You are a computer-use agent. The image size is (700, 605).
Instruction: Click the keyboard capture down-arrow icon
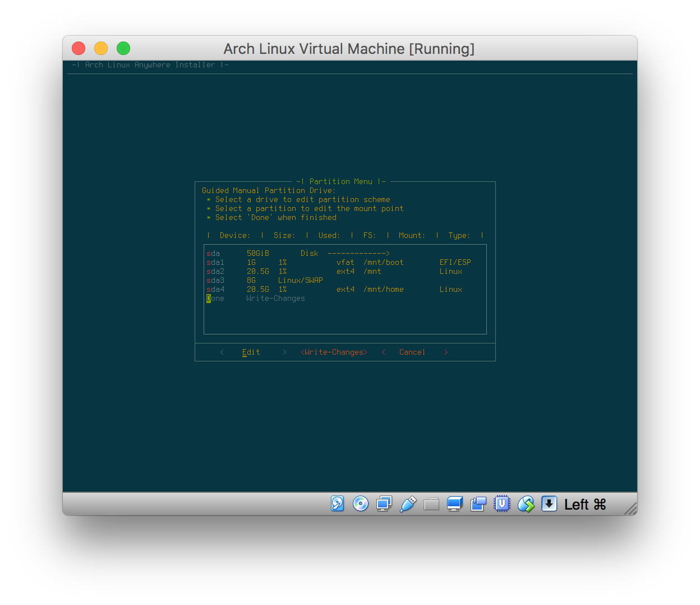pos(549,504)
